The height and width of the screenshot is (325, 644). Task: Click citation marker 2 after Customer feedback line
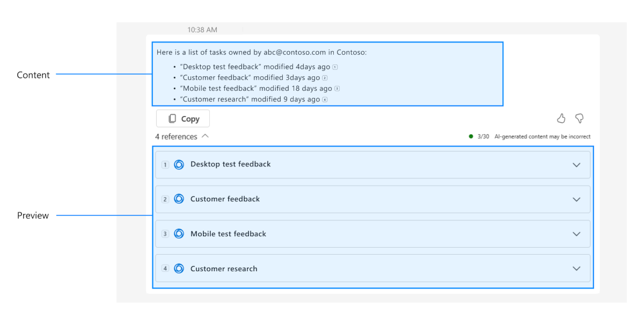pos(325,78)
